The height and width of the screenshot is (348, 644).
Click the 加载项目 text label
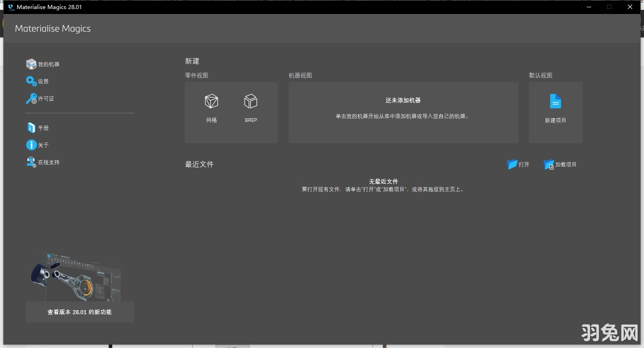click(x=565, y=165)
